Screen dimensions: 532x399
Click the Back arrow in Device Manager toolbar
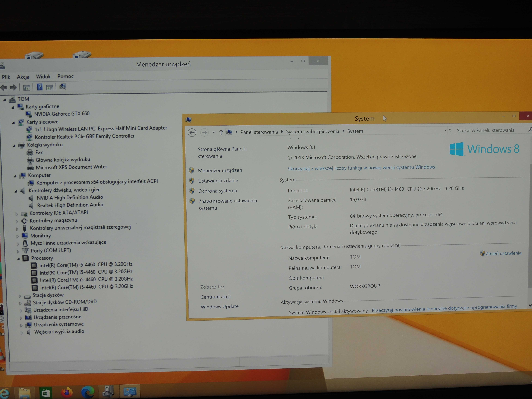coord(4,88)
